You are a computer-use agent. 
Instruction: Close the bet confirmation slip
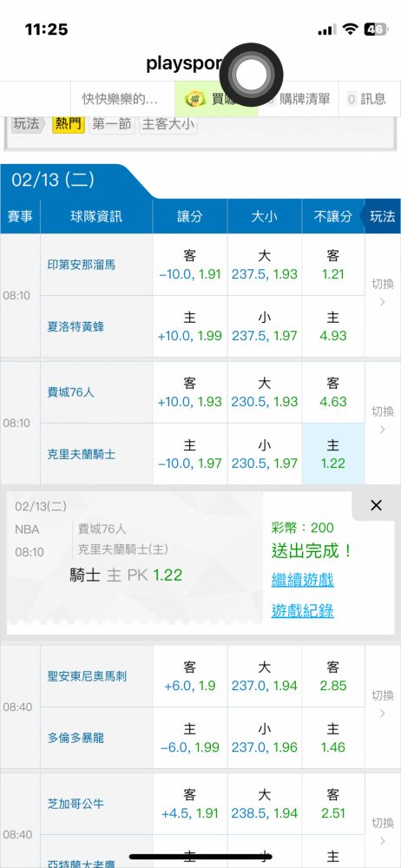coord(376,505)
